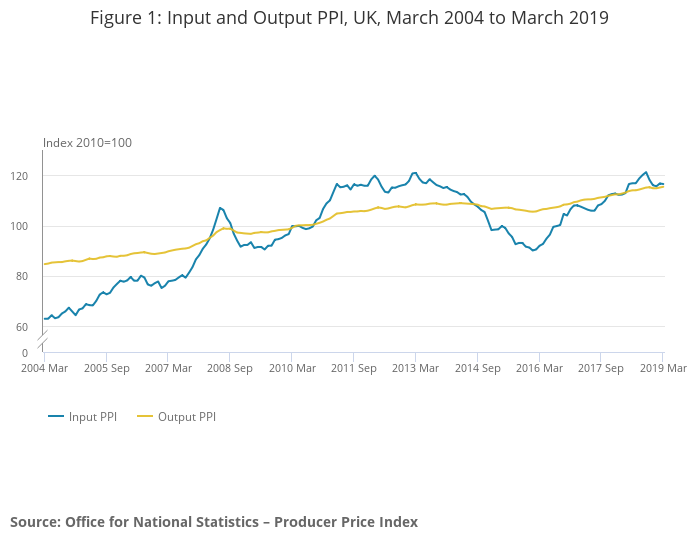Click the '2010 Mar' x-axis label
This screenshot has height=549, width=700.
pyautogui.click(x=291, y=368)
